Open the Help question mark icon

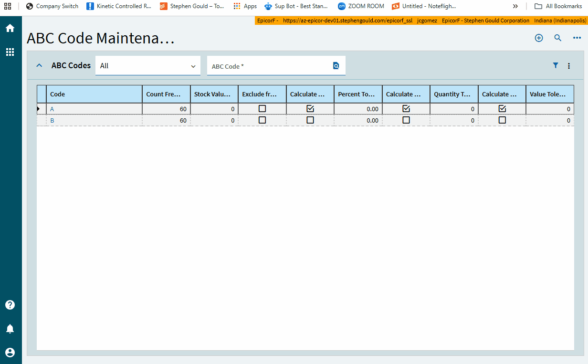click(10, 305)
